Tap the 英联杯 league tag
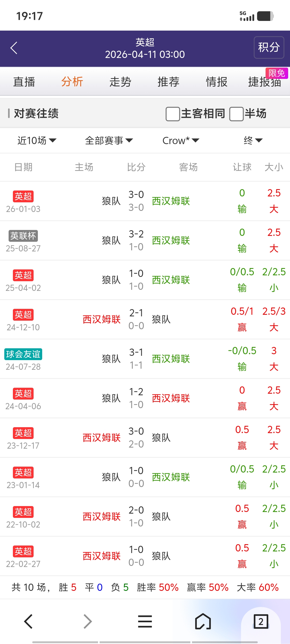The image size is (290, 644). [23, 236]
